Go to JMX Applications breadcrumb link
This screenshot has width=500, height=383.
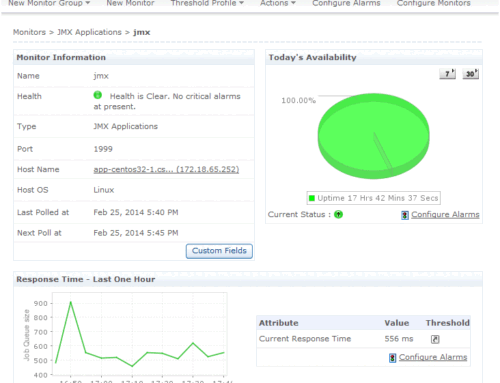point(89,32)
